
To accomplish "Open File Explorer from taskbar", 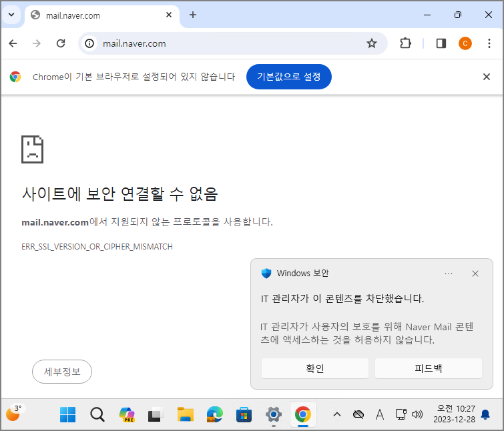I will pyautogui.click(x=186, y=414).
